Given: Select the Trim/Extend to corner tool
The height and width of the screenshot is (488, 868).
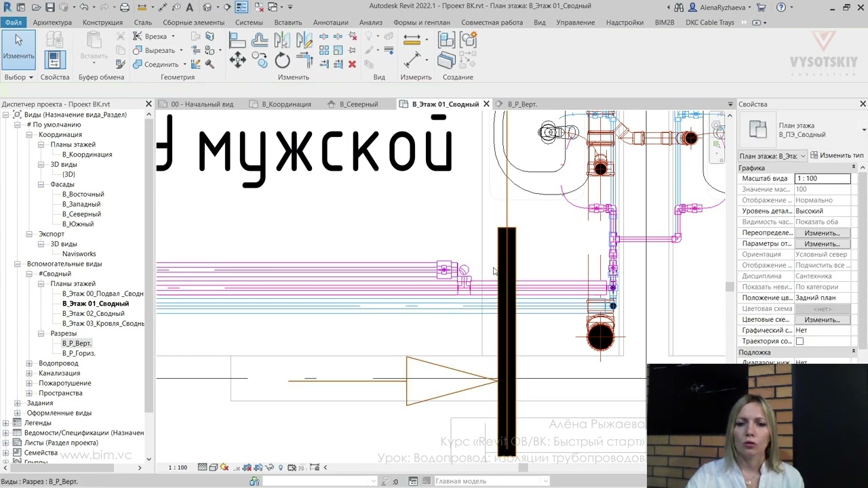Looking at the screenshot, I should [x=304, y=61].
